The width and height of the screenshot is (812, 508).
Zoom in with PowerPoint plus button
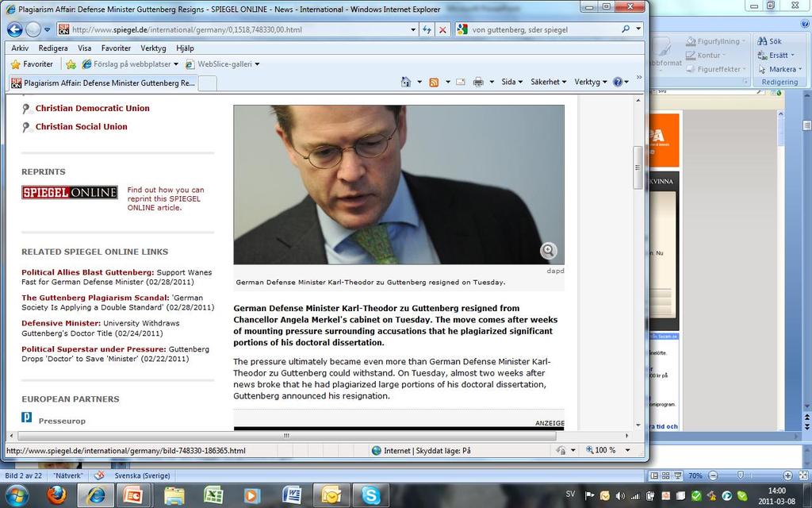coord(787,475)
